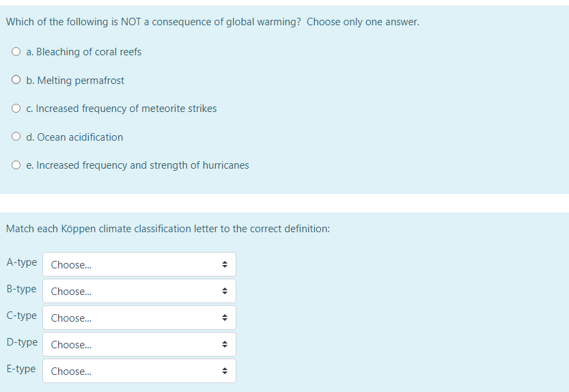The width and height of the screenshot is (569, 392).
Task: Click the Köppen climate classification question text
Action: pyautogui.click(x=168, y=229)
